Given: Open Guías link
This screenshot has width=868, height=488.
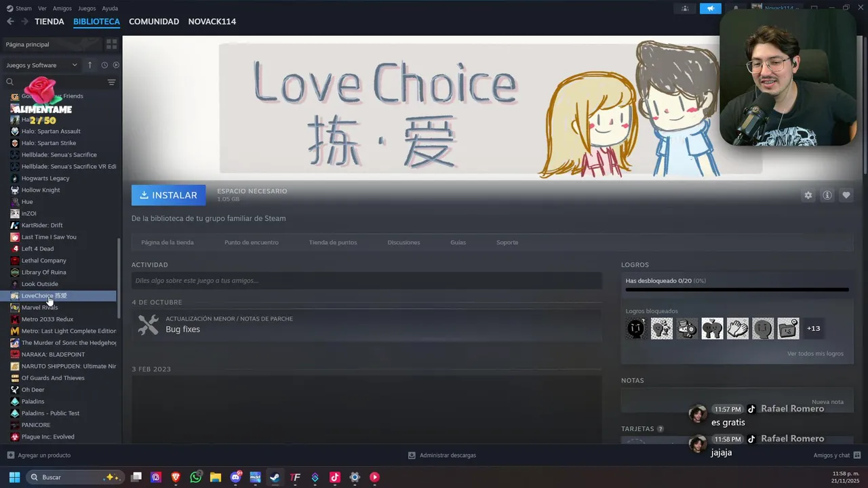Looking at the screenshot, I should click(458, 243).
